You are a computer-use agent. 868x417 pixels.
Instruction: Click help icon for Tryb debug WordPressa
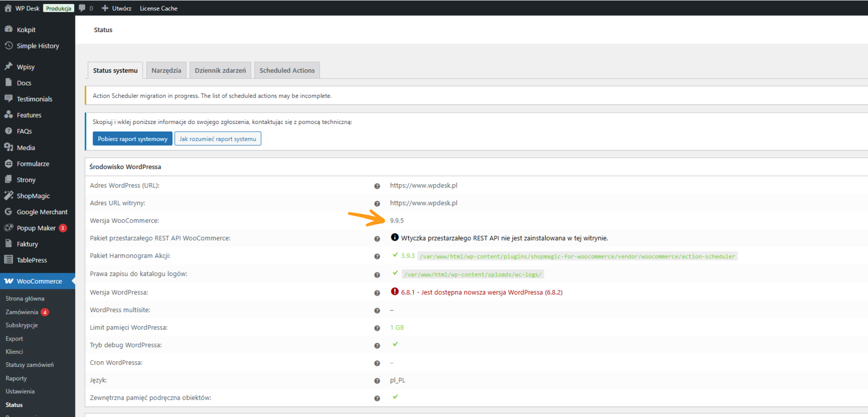pos(377,346)
